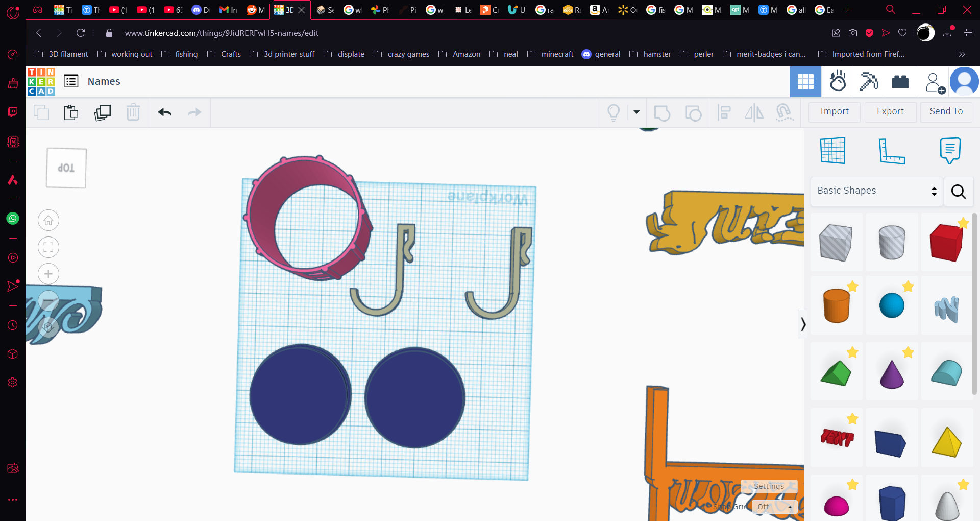Open the Snap Grid Off dropdown
Screen dimensions: 980x521
(775, 507)
